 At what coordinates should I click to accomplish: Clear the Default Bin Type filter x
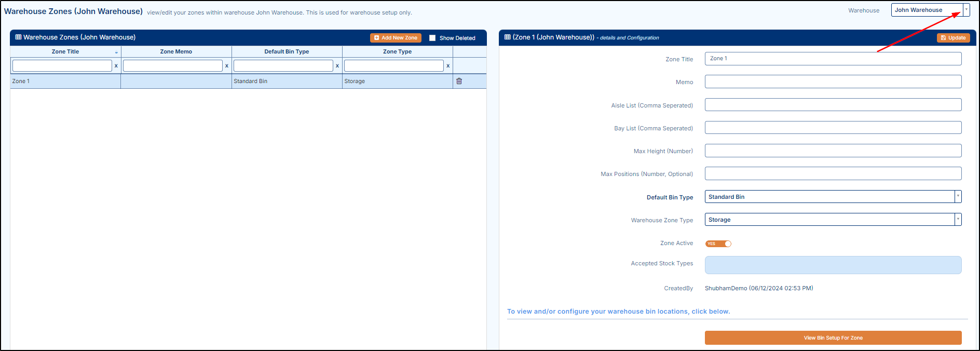(x=337, y=66)
